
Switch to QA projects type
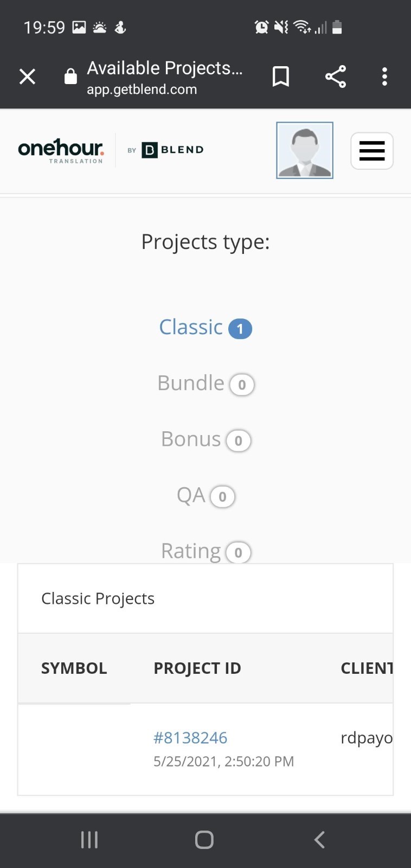tap(206, 495)
